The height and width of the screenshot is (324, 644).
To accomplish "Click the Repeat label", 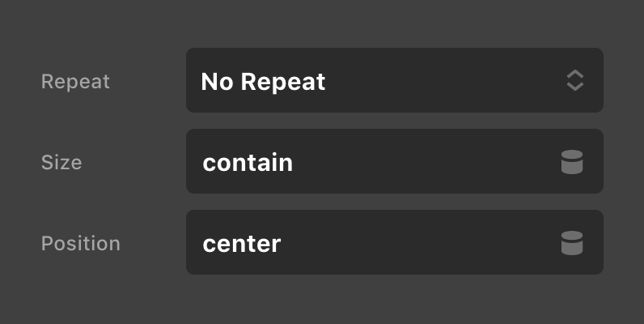I will tap(75, 82).
